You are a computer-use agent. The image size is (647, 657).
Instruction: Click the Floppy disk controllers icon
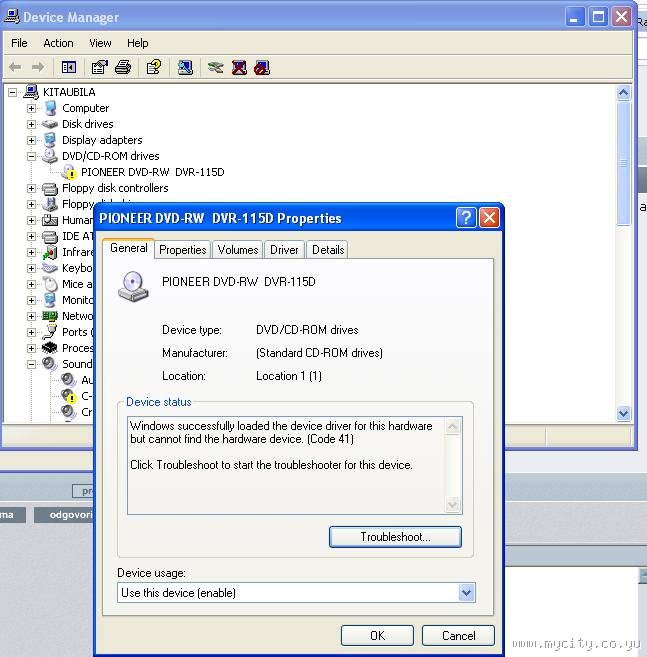pyautogui.click(x=50, y=188)
